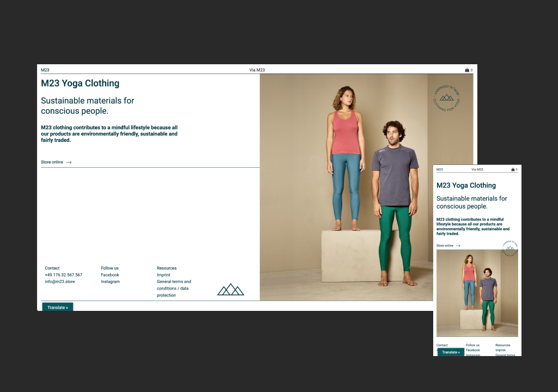Click the mobile tagline 'Sustainable materials for conscious people.'
Viewport: 558px width, 392px height.
(x=472, y=203)
